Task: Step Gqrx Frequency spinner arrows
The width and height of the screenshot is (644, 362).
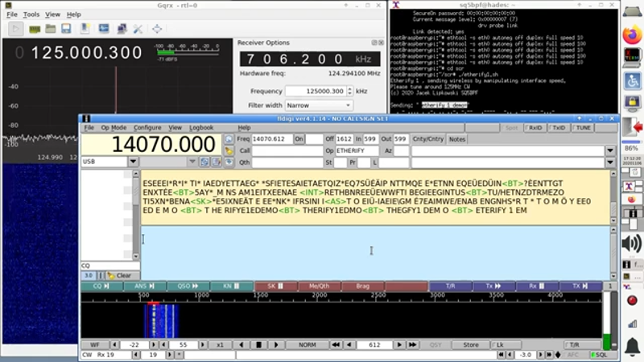Action: tap(349, 91)
